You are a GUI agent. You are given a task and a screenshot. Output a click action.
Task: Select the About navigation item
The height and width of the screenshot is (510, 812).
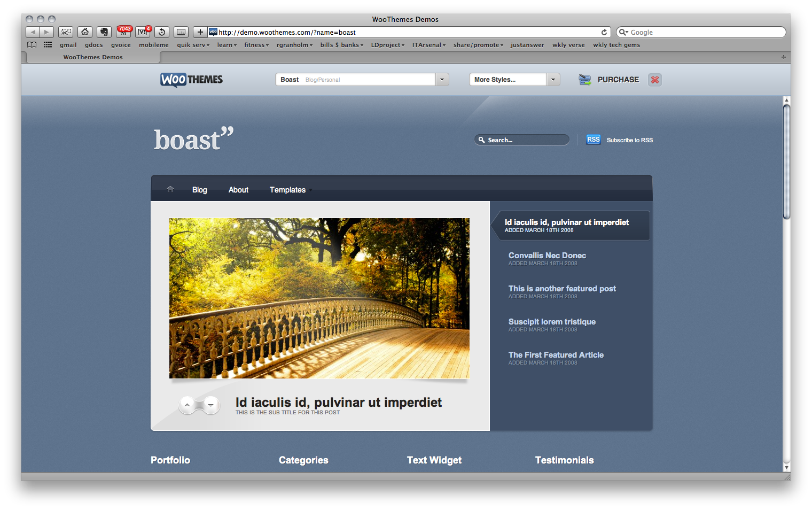(238, 190)
